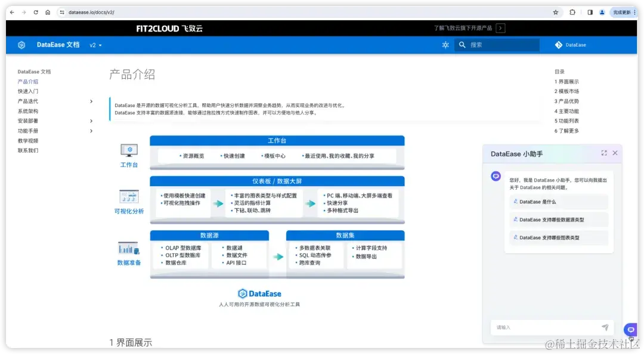This screenshot has height=354, width=644.
Task: Open the browser profile avatar icon
Action: click(x=602, y=13)
